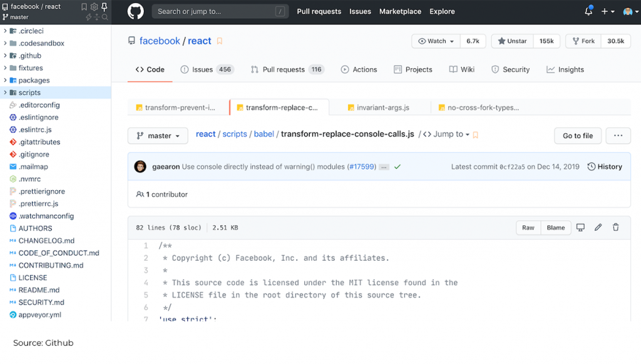Expand the packages folder in the sidebar
641x364 pixels.
pyautogui.click(x=5, y=80)
